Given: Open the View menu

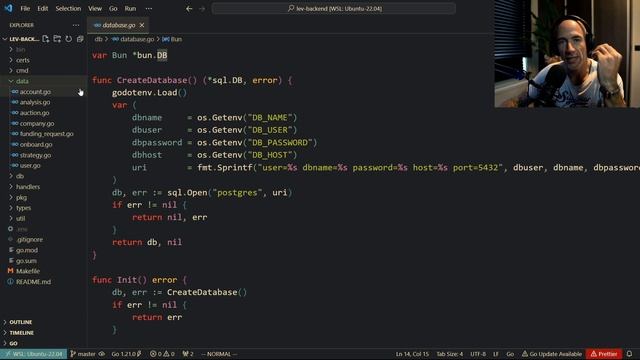Looking at the screenshot, I should pyautogui.click(x=95, y=9).
